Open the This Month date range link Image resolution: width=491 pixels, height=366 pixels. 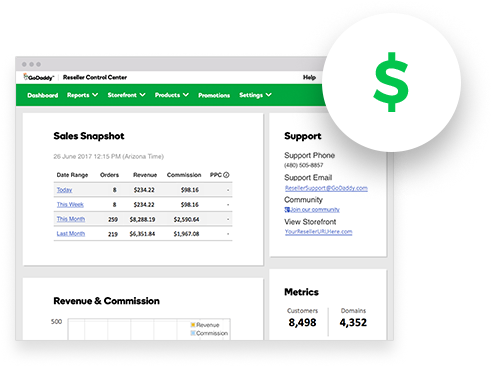71,219
